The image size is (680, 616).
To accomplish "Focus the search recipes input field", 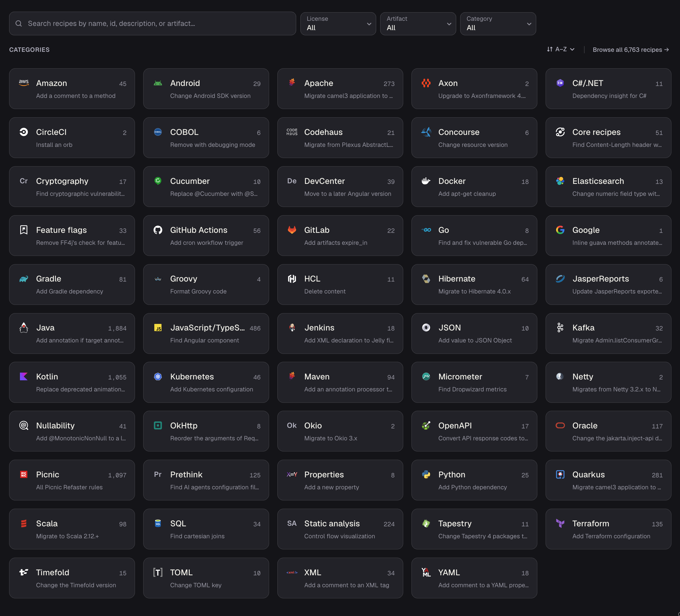I will click(152, 24).
